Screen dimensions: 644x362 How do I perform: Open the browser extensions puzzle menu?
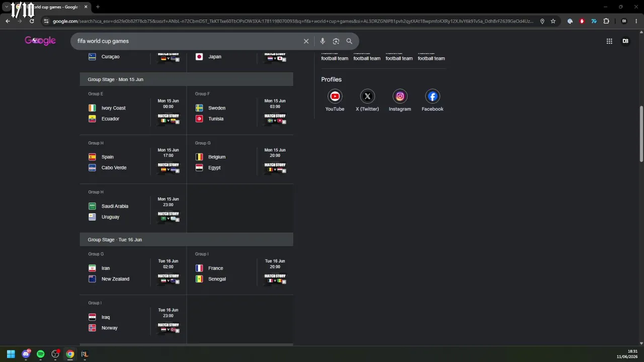click(x=606, y=21)
